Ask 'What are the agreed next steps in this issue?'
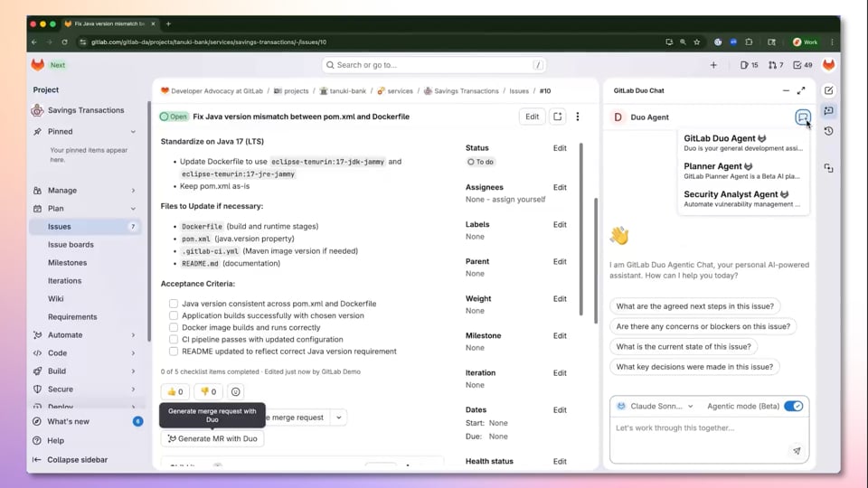The height and width of the screenshot is (488, 868). pyautogui.click(x=694, y=306)
